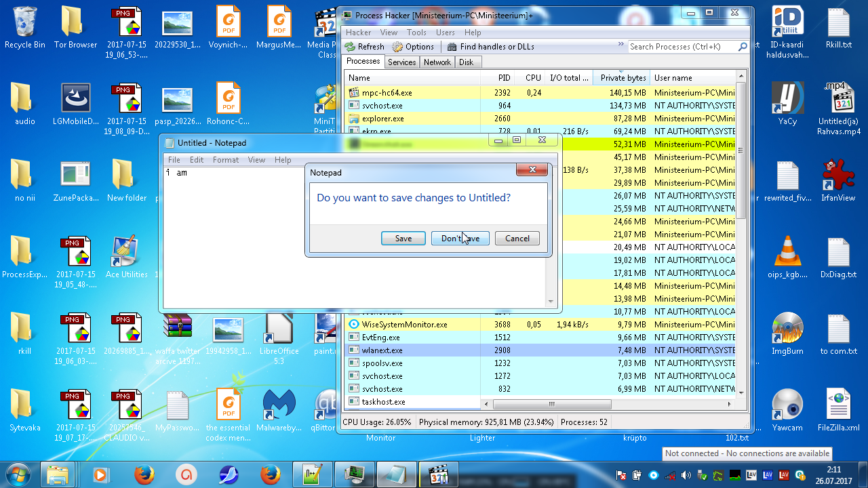This screenshot has height=488, width=868.
Task: Open the Users menu in Process Hacker
Action: click(x=446, y=33)
